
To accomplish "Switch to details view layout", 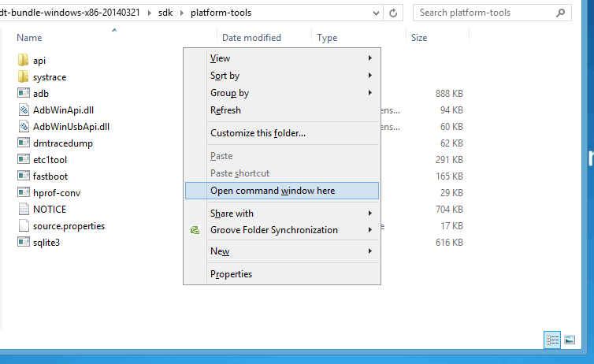I will [552, 340].
